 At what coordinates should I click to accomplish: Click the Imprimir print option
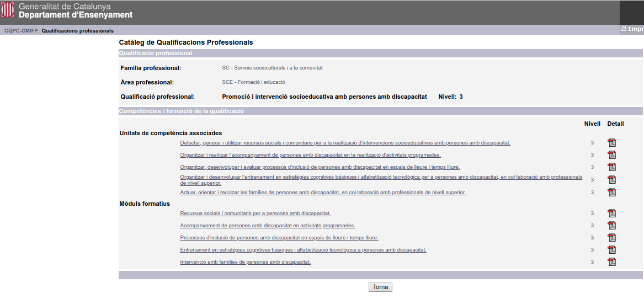click(x=632, y=29)
